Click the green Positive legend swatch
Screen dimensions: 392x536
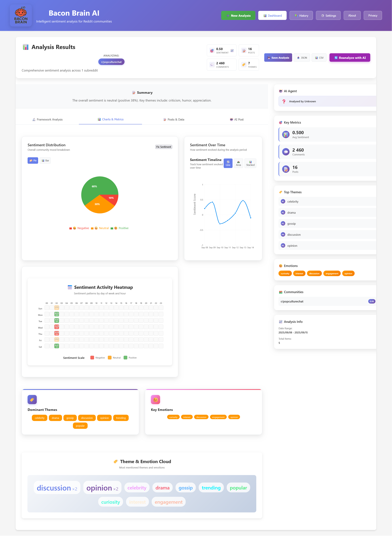(x=112, y=228)
